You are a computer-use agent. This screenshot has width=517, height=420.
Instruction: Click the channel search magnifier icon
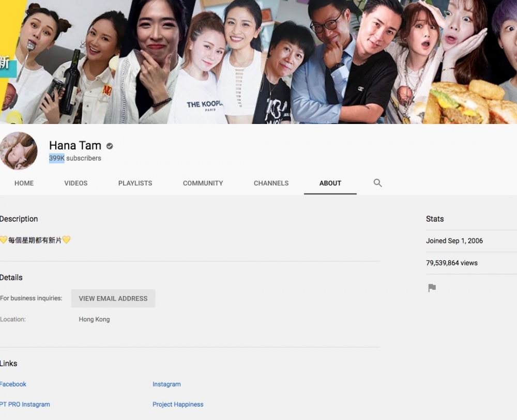coord(377,183)
